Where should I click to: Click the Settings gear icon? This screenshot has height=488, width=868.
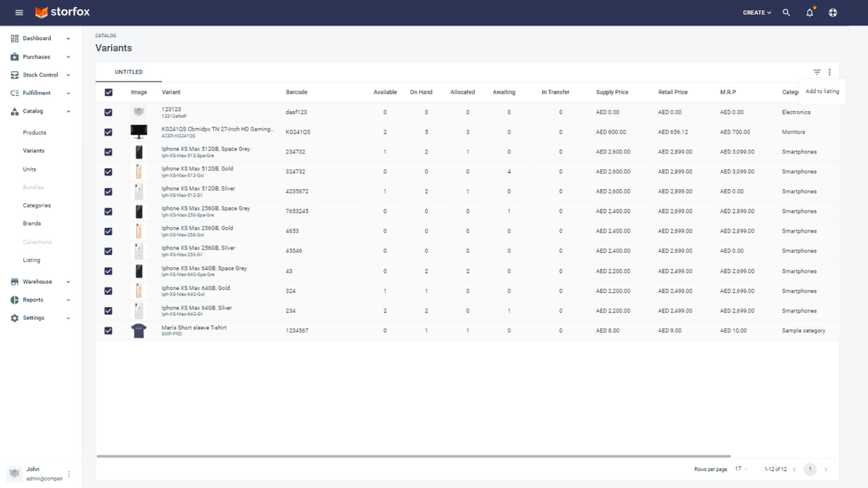15,318
